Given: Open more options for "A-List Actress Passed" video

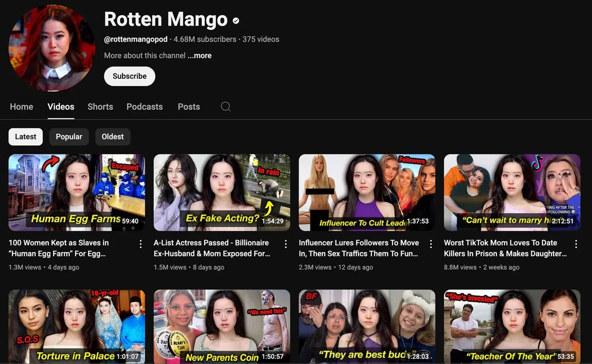Looking at the screenshot, I should [x=285, y=244].
